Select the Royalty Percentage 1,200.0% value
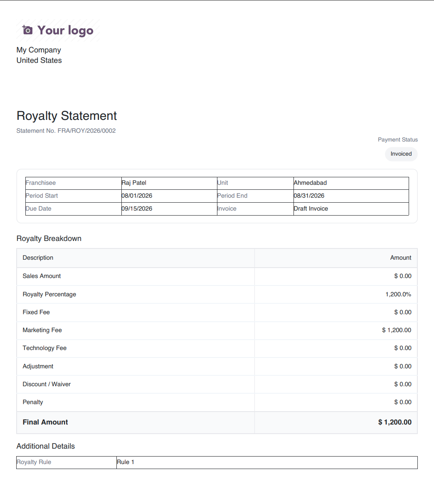Viewport: 434px width, 504px height. click(398, 294)
